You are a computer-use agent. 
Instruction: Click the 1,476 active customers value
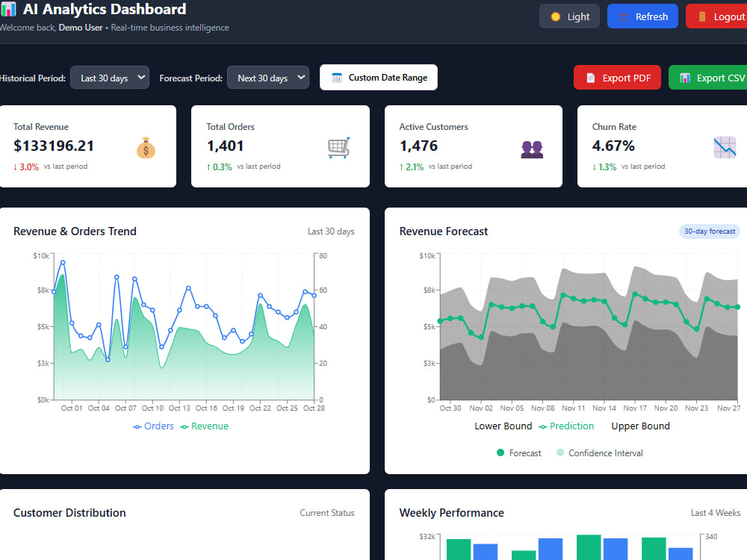click(x=418, y=146)
